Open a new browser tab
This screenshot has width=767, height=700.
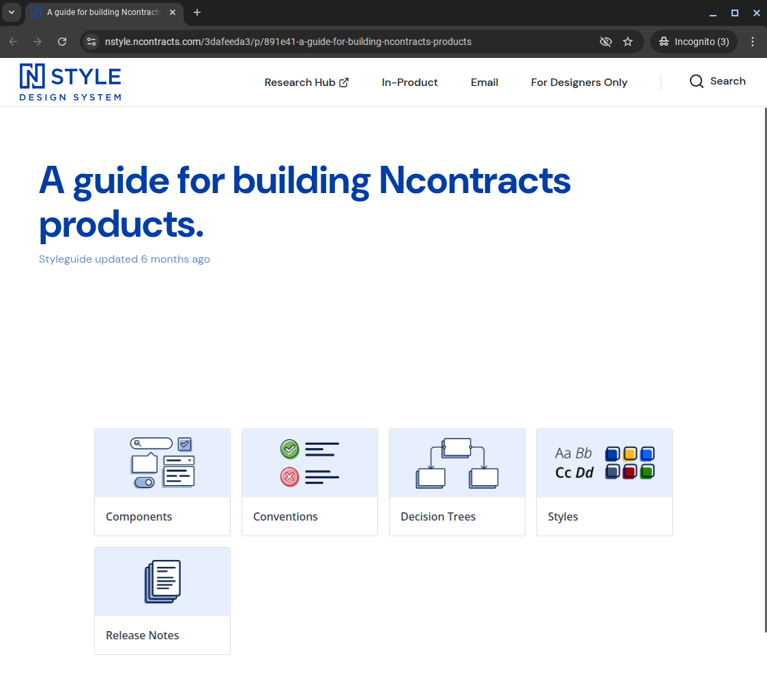pyautogui.click(x=197, y=12)
